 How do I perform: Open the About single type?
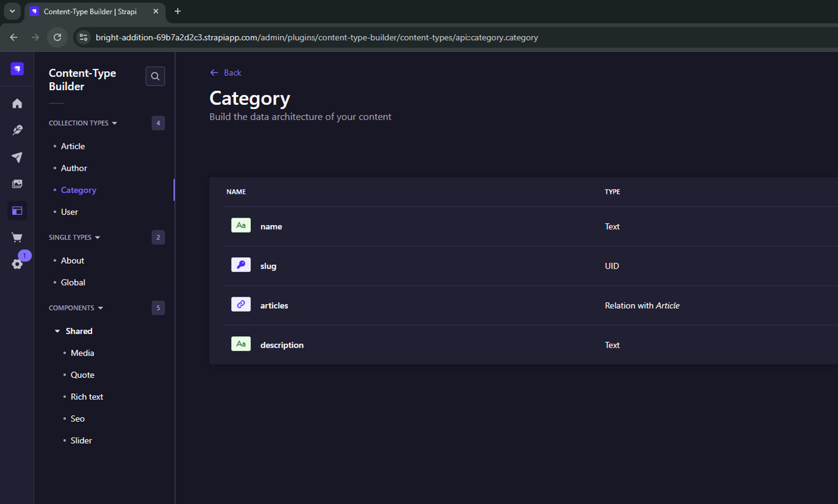(x=72, y=261)
